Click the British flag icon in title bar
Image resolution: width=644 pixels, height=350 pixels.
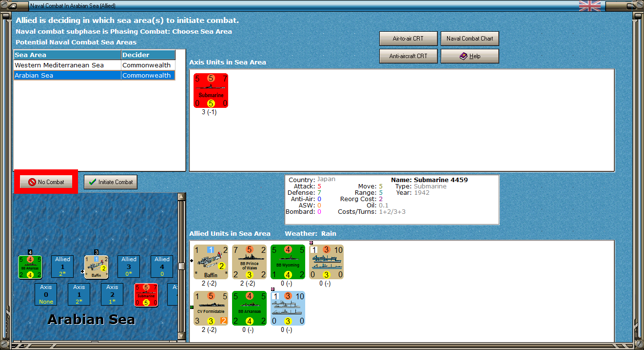pos(590,6)
